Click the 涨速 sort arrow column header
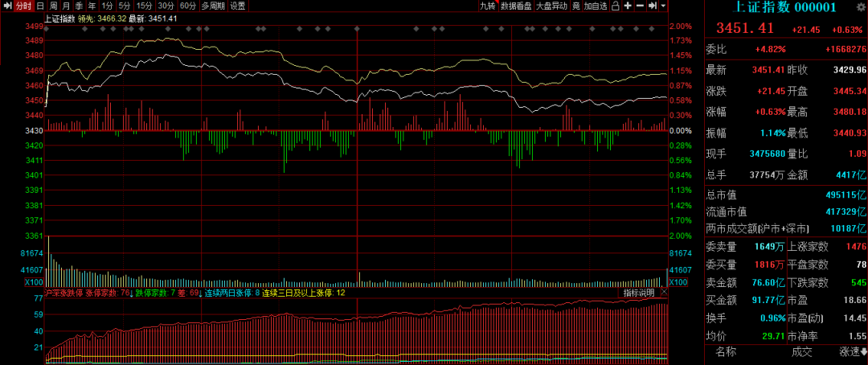This screenshot has width=868, height=365. click(853, 351)
